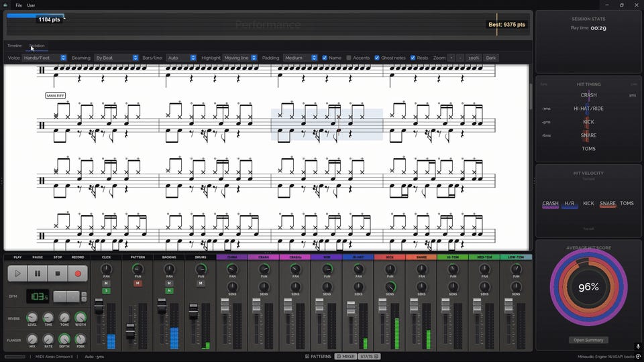Toggle the Stats panel button
The width and height of the screenshot is (644, 362).
pyautogui.click(x=369, y=356)
